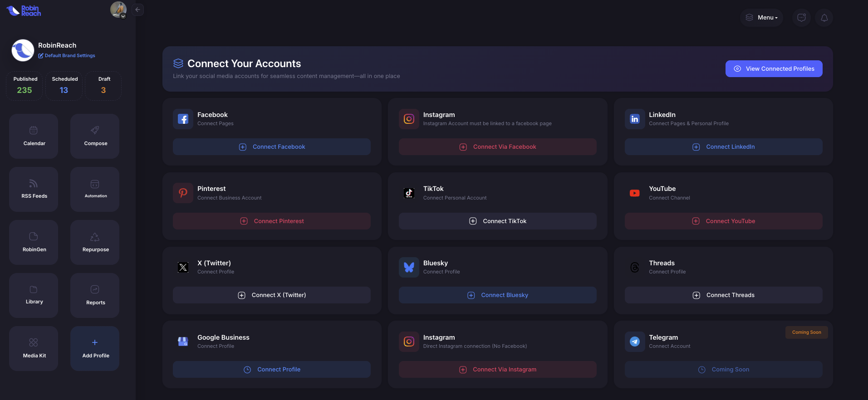
Task: Click the Facebook logo icon
Action: point(183,119)
